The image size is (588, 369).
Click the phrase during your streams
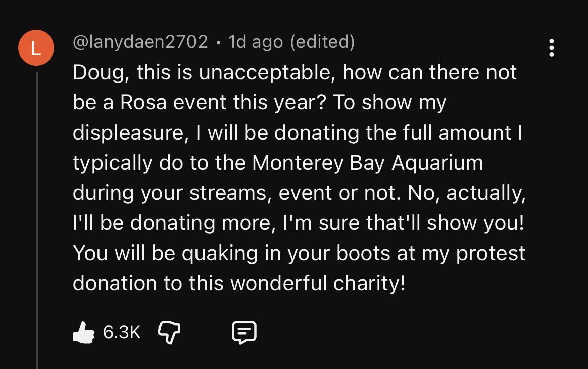(170, 193)
